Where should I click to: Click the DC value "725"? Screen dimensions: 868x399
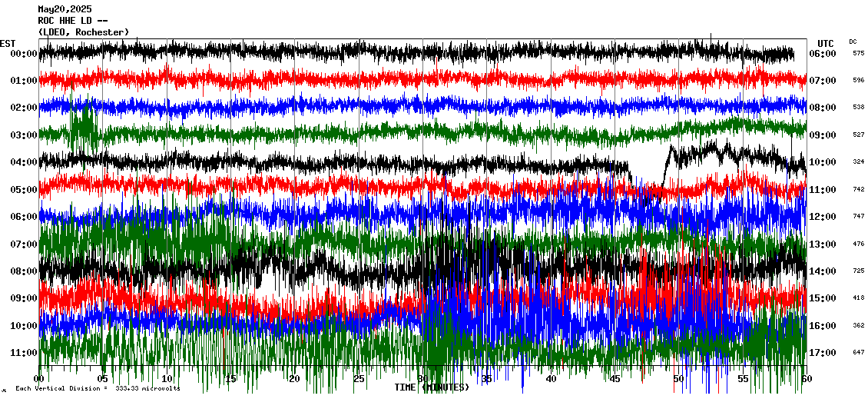(x=858, y=271)
